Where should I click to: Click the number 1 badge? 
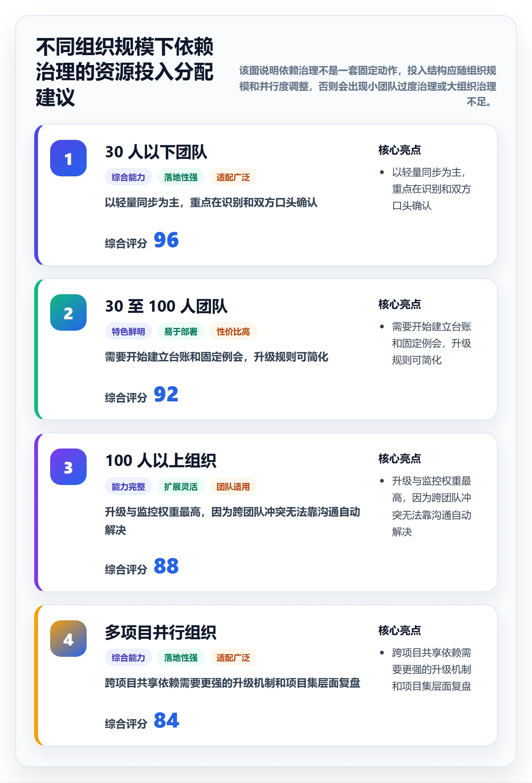click(x=68, y=158)
